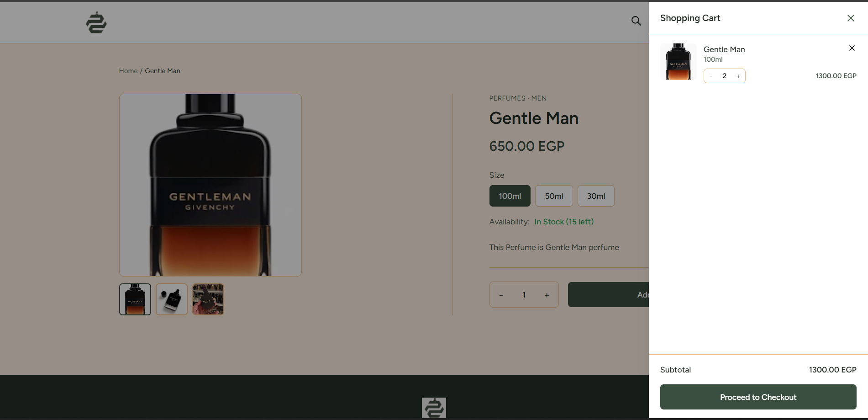The height and width of the screenshot is (420, 868).
Task: Click the "650.00 EGP" product price
Action: 527,146
